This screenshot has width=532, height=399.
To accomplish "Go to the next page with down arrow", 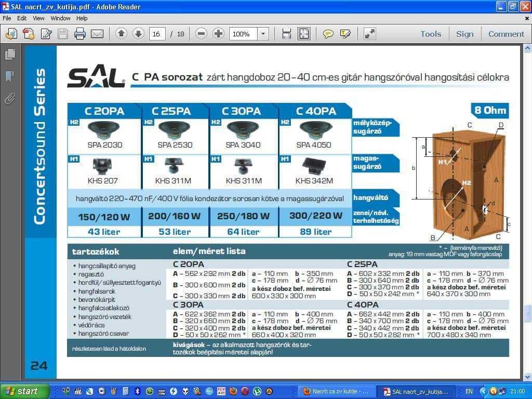I will [138, 34].
